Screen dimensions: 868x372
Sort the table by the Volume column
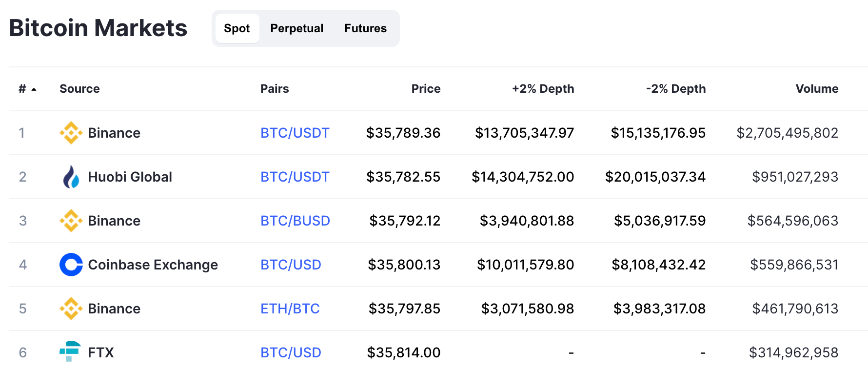(817, 88)
